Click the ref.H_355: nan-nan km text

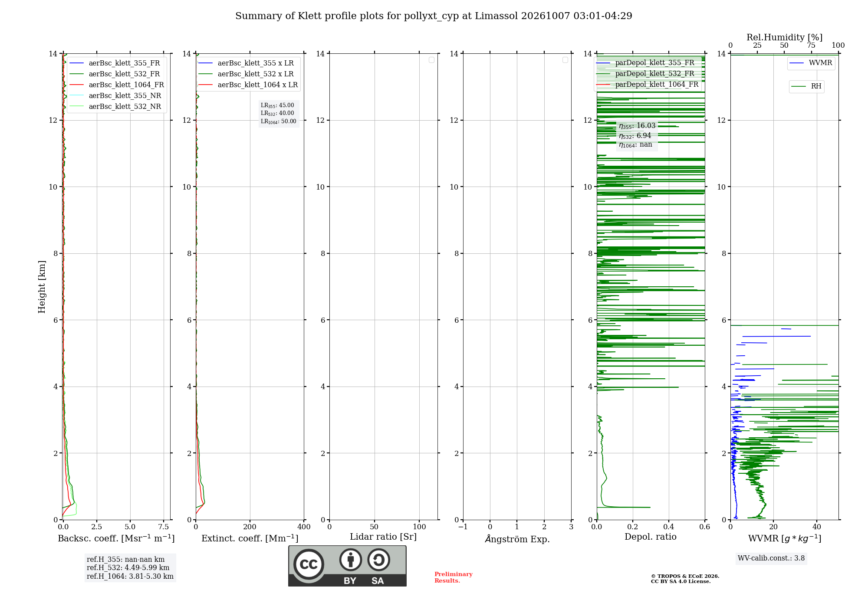point(126,560)
